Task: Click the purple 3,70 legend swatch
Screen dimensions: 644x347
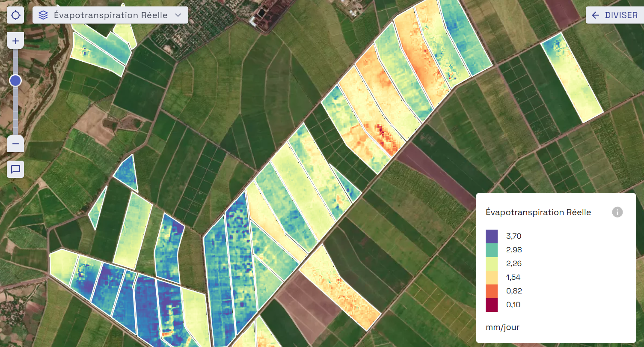Action: click(x=492, y=236)
